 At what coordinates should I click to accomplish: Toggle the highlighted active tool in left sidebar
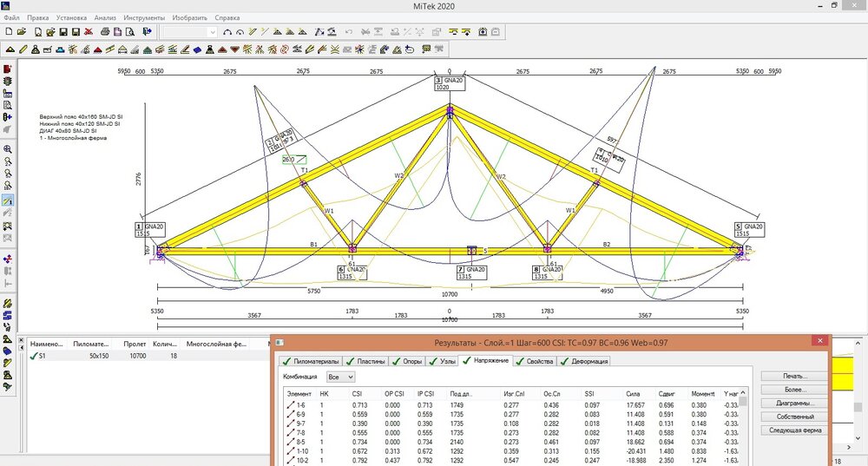pyautogui.click(x=8, y=200)
